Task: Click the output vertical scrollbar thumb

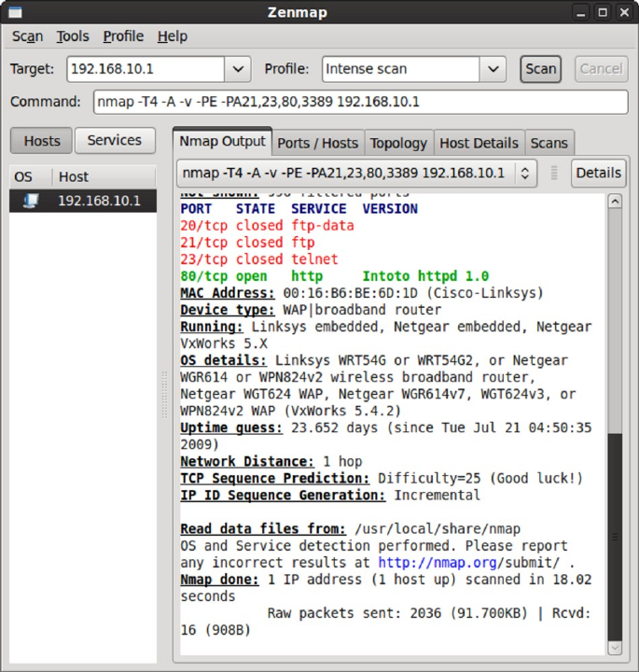Action: [x=615, y=537]
